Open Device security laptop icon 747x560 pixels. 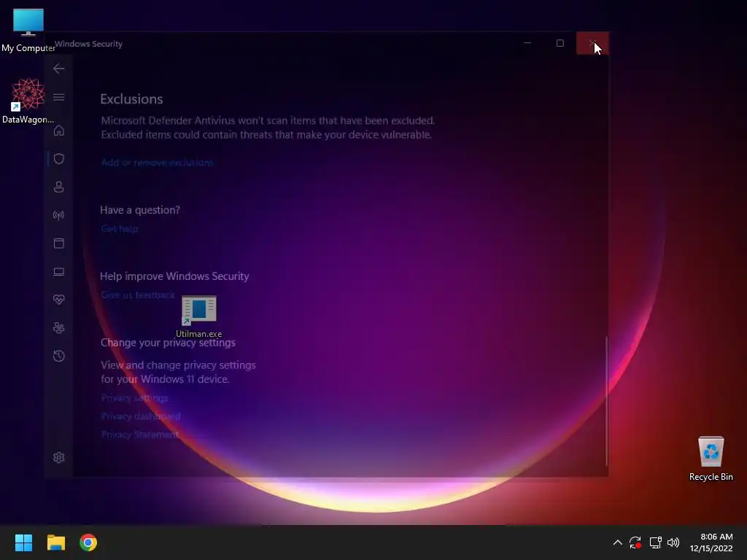click(58, 271)
